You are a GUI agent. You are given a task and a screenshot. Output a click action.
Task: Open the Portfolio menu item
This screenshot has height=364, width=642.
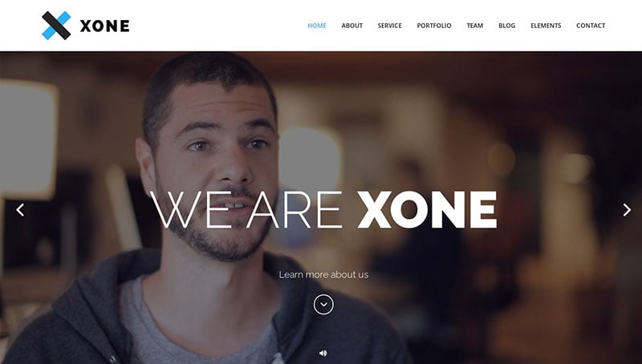[x=434, y=26]
